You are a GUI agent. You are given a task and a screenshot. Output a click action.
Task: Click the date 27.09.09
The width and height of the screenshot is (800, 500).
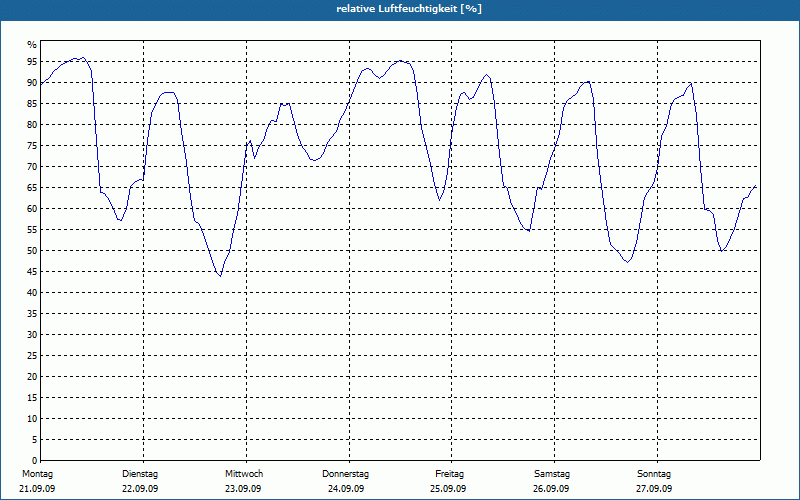(654, 489)
